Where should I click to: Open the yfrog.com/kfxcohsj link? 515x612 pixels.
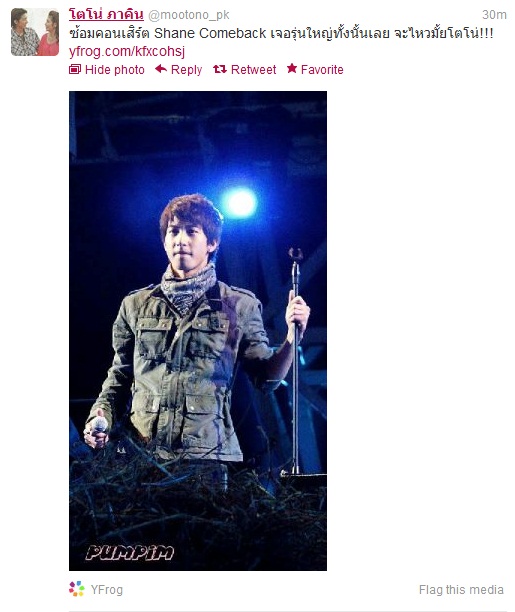[x=127, y=52]
